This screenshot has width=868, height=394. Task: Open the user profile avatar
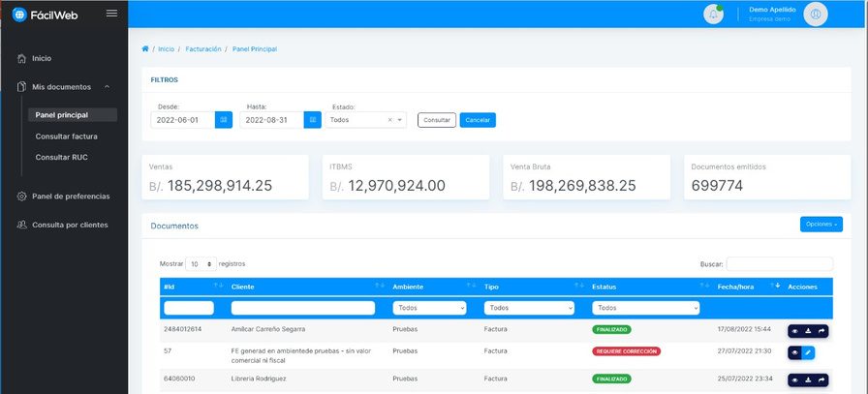(816, 15)
